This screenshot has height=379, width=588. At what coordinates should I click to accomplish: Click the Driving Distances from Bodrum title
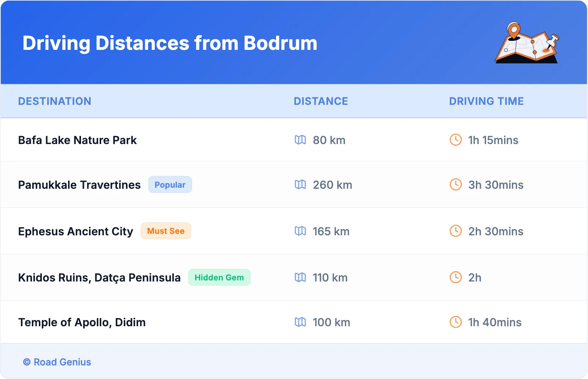coord(170,43)
